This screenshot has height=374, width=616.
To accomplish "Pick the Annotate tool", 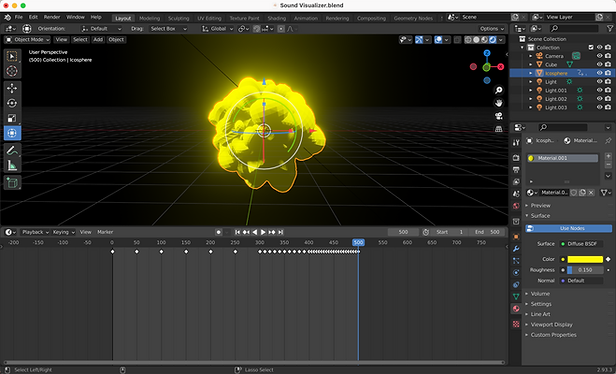I will pyautogui.click(x=12, y=150).
